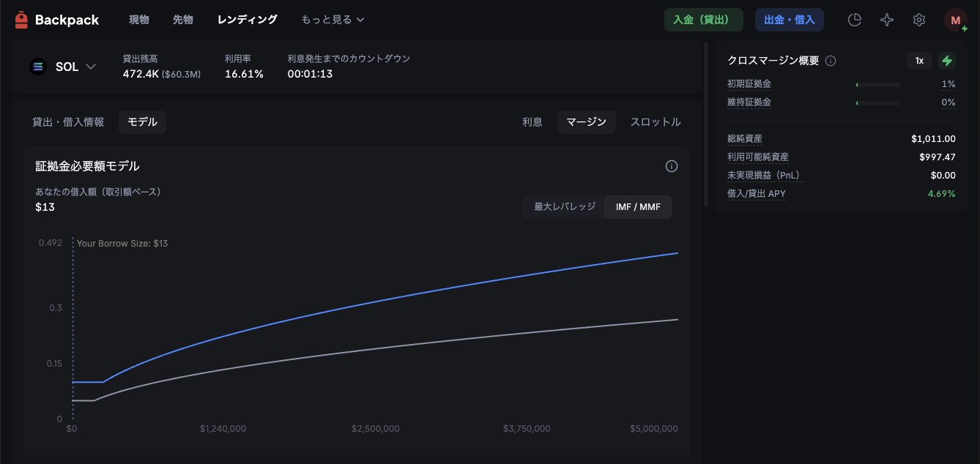This screenshot has height=464, width=980.
Task: Click info icon for 証拠金必要額モデル
Action: pyautogui.click(x=671, y=166)
